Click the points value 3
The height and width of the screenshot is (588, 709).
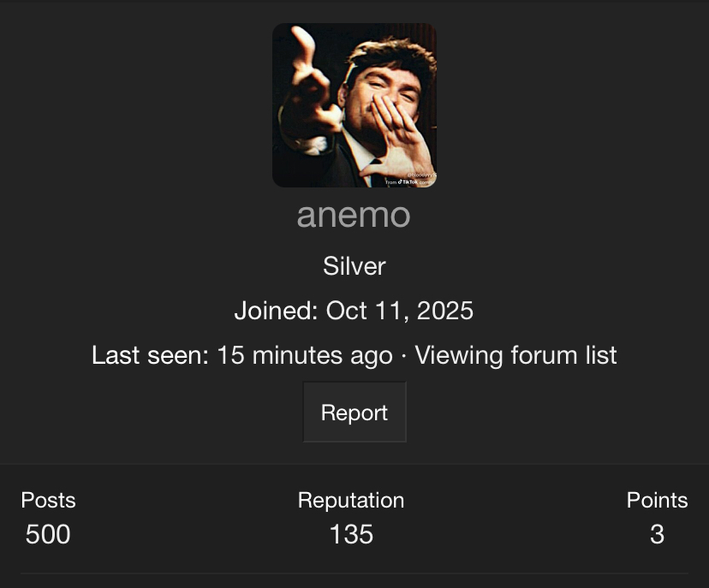(657, 534)
